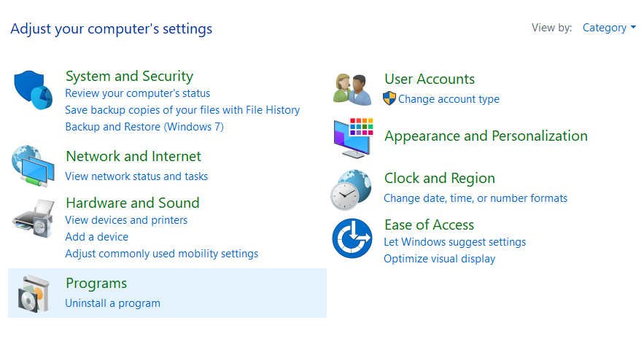This screenshot has height=347, width=644.
Task: Choose the Add a device link
Action: coord(96,237)
